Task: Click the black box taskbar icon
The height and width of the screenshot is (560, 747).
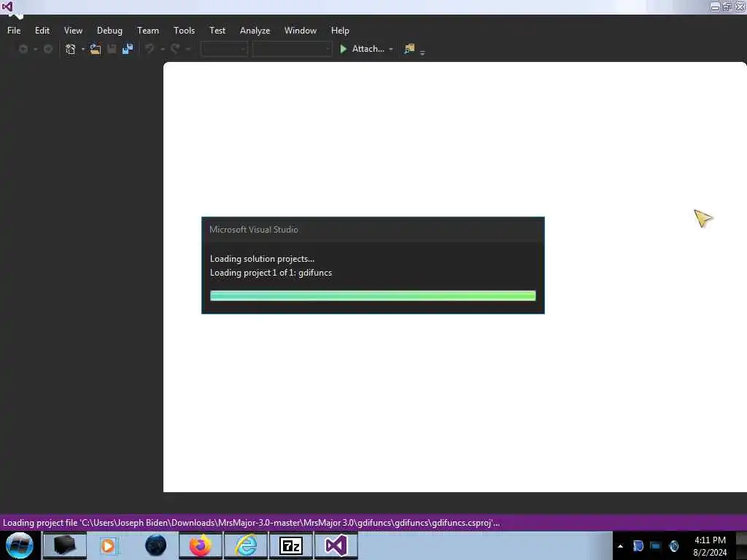Action: [x=65, y=545]
